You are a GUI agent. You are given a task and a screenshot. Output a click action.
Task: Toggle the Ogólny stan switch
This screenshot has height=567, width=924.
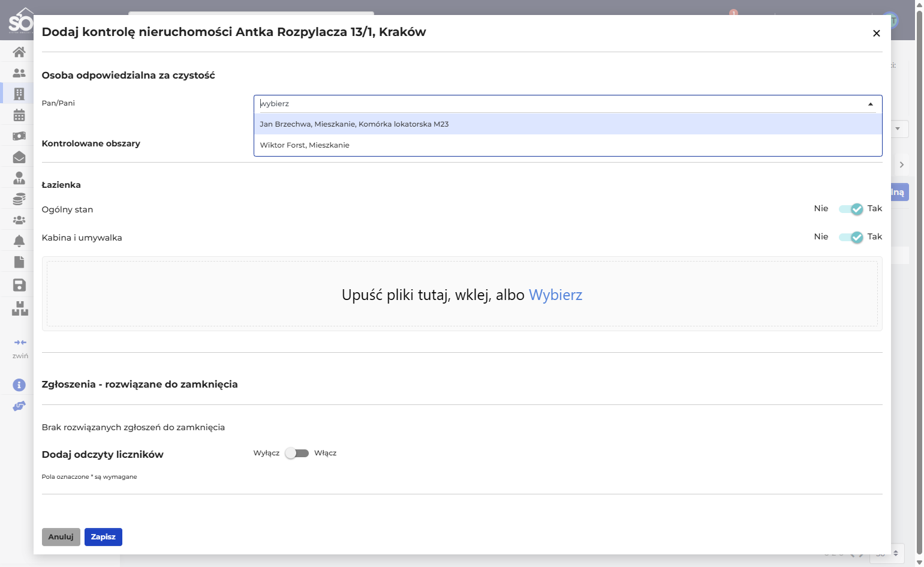point(850,209)
